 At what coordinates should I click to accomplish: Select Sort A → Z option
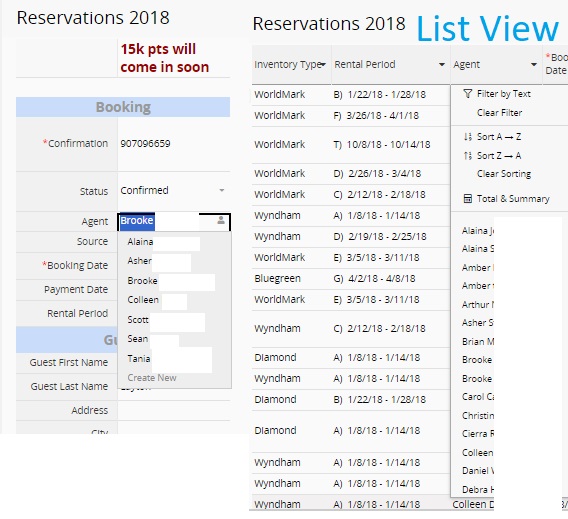pos(499,137)
